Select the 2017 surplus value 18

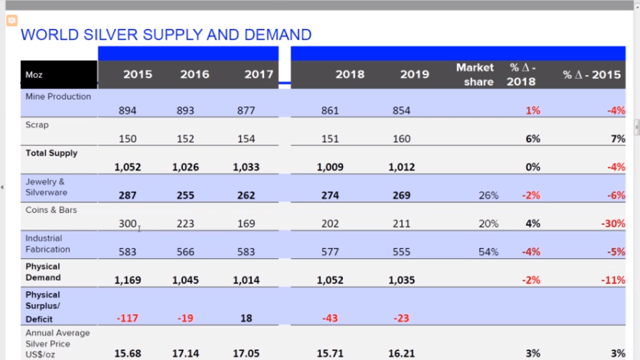(x=246, y=318)
